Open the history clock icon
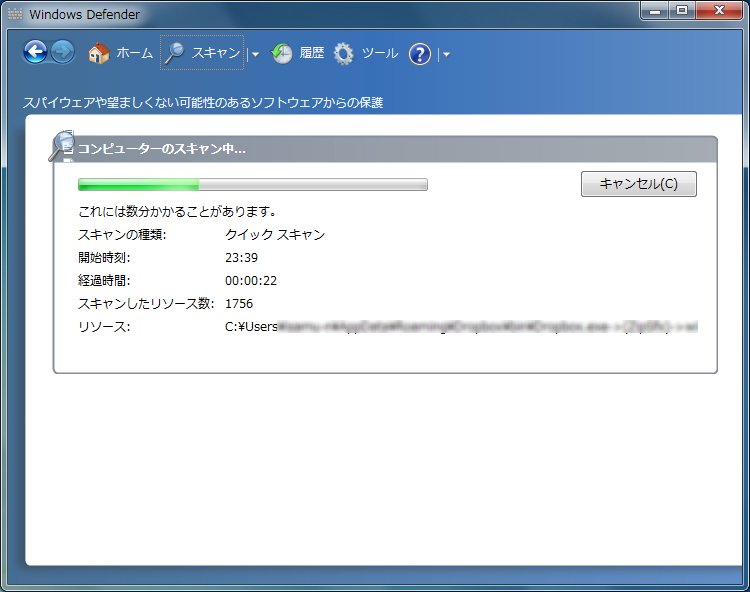Viewport: 750px width, 592px height. [282, 54]
